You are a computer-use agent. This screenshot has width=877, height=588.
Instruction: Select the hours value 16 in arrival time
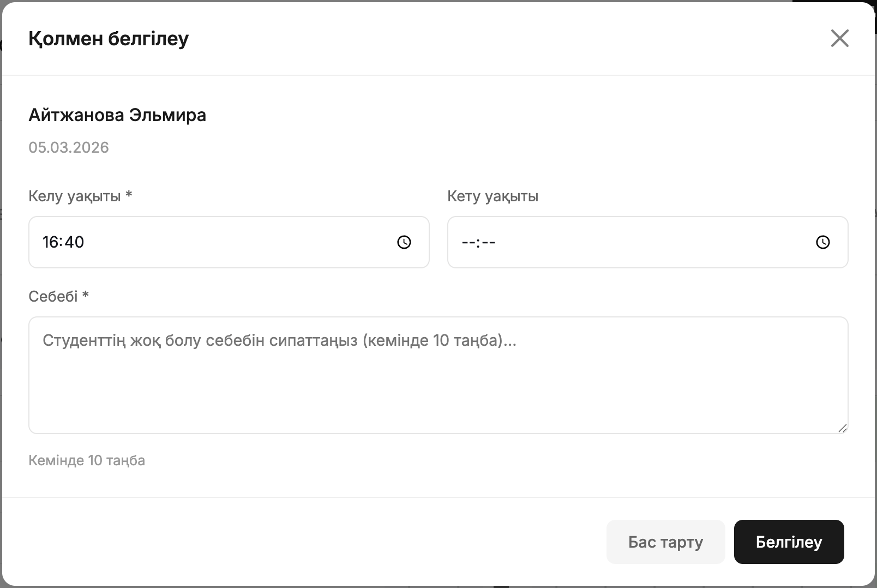point(51,242)
